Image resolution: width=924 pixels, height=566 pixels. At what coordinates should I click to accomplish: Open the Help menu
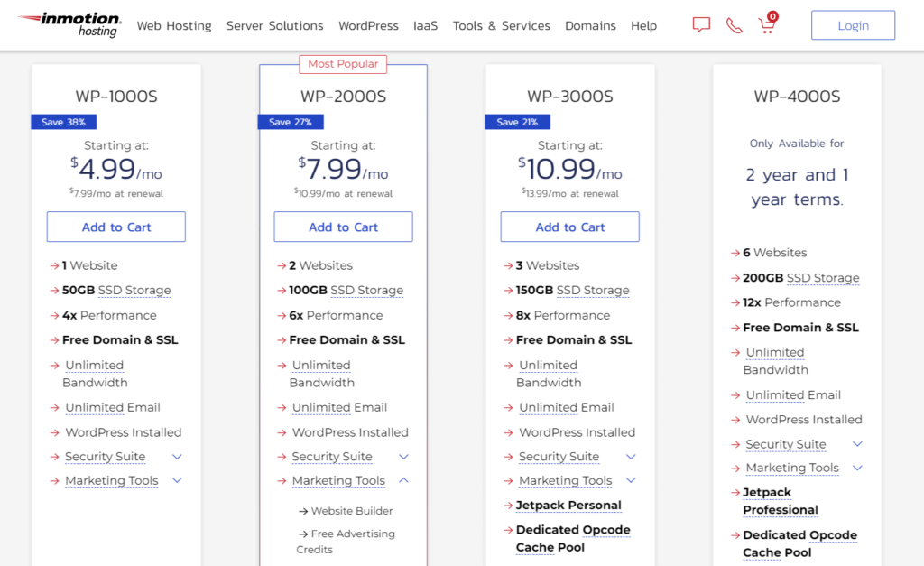pos(643,26)
